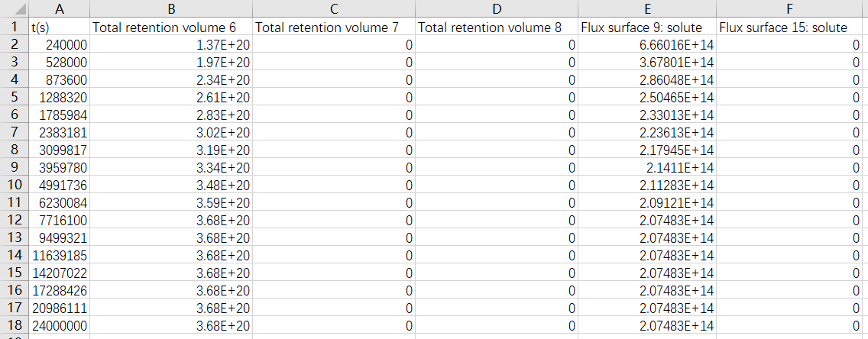Image resolution: width=868 pixels, height=339 pixels.
Task: Select cell containing 6.66016E+14
Action: [647, 45]
